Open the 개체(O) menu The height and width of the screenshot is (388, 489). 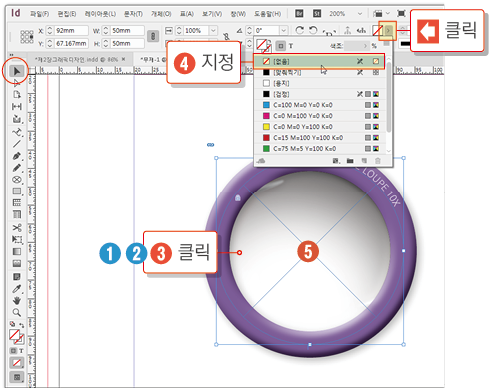[x=161, y=14]
